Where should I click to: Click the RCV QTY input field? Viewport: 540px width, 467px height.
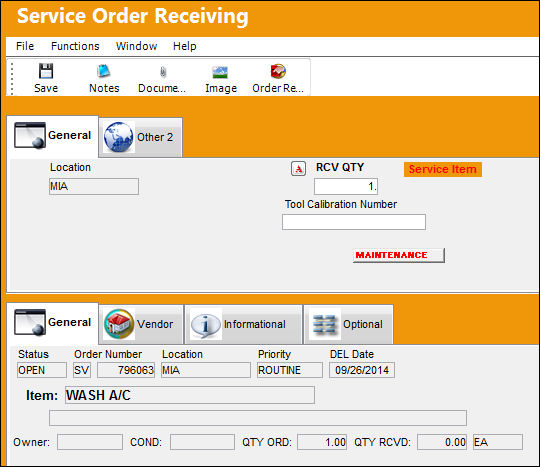346,186
